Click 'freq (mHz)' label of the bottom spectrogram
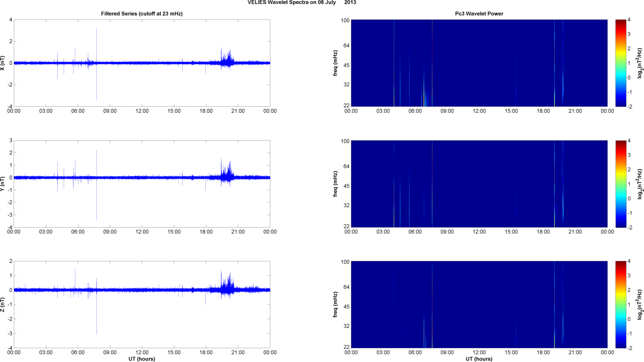The image size is (644, 362). 335,305
